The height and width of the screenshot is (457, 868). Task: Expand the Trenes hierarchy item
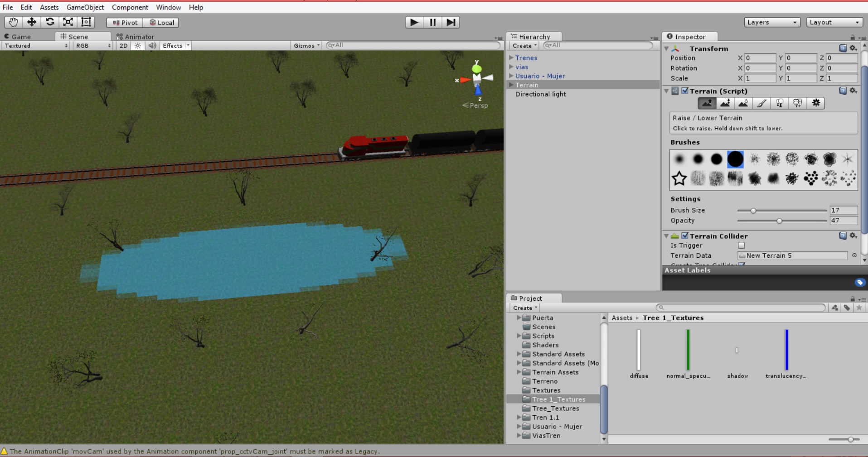click(511, 58)
